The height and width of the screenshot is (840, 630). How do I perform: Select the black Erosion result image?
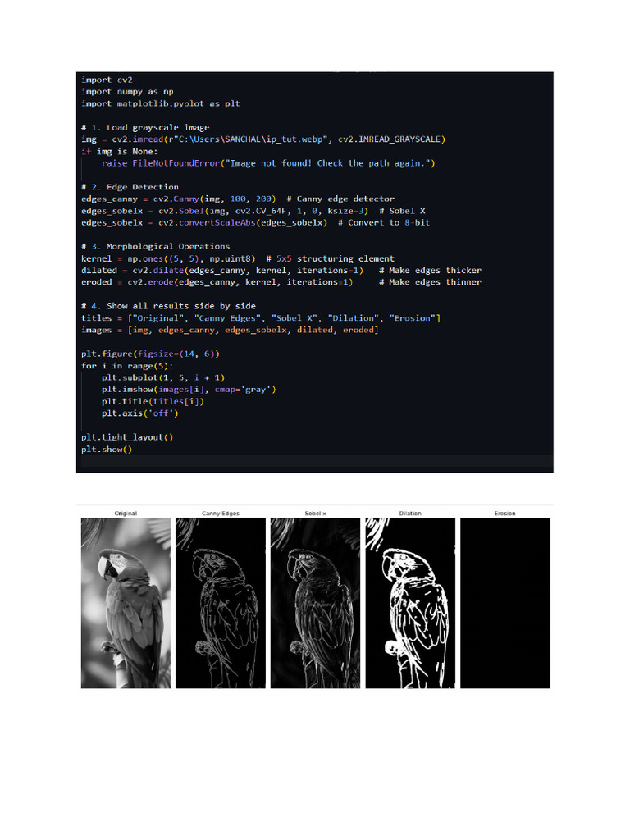(x=505, y=603)
